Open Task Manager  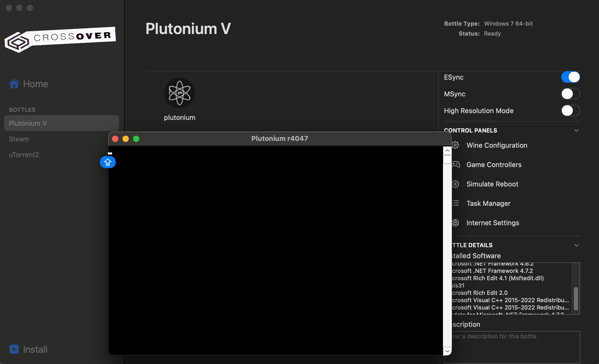488,203
